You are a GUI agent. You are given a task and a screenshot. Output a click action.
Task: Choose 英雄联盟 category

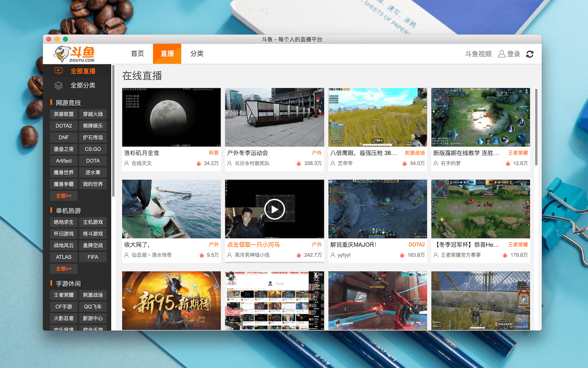pyautogui.click(x=64, y=114)
